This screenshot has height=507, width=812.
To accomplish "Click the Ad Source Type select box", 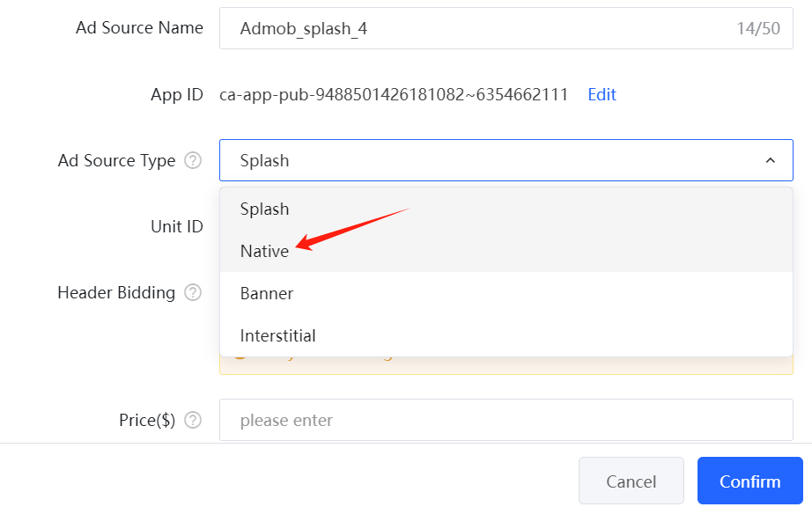I will click(x=493, y=161).
